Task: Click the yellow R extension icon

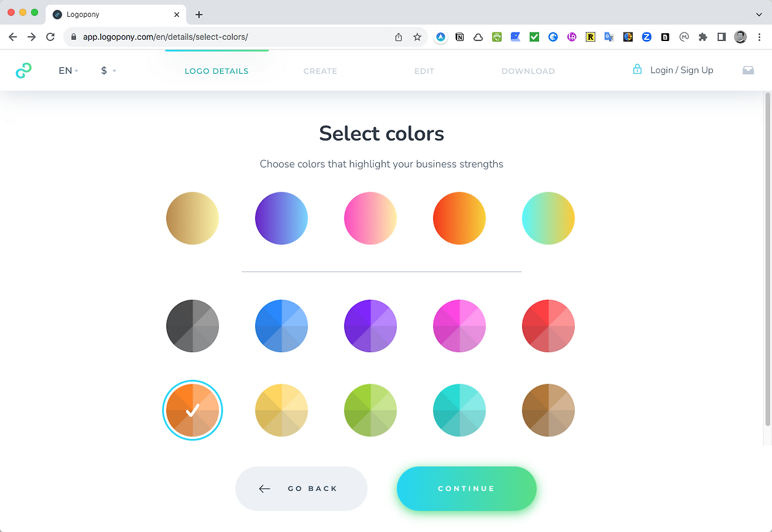Action: click(590, 37)
